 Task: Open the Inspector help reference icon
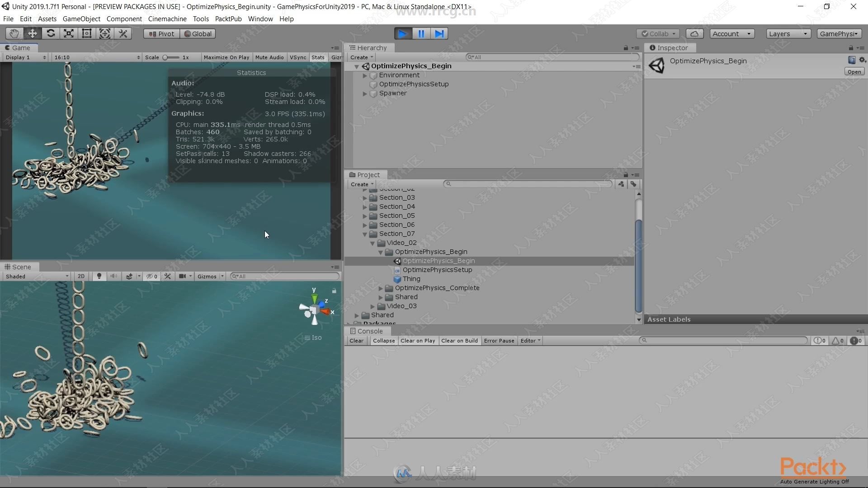(x=852, y=60)
